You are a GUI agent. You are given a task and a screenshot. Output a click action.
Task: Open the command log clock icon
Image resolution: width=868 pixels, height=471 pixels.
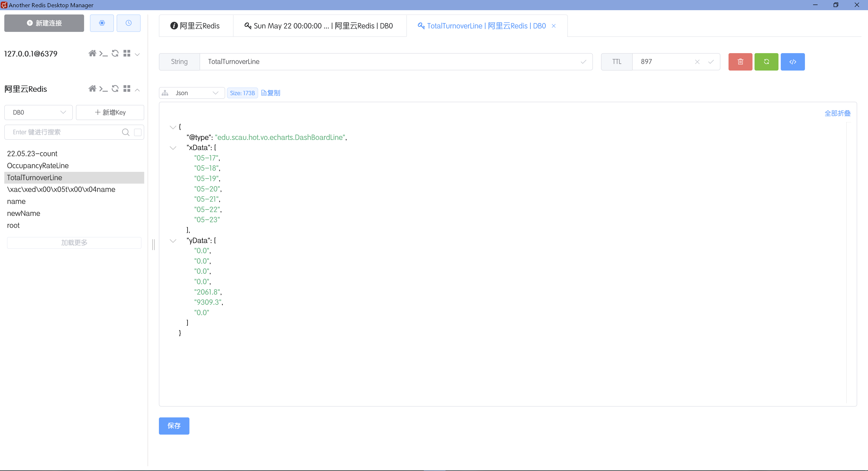(x=128, y=23)
